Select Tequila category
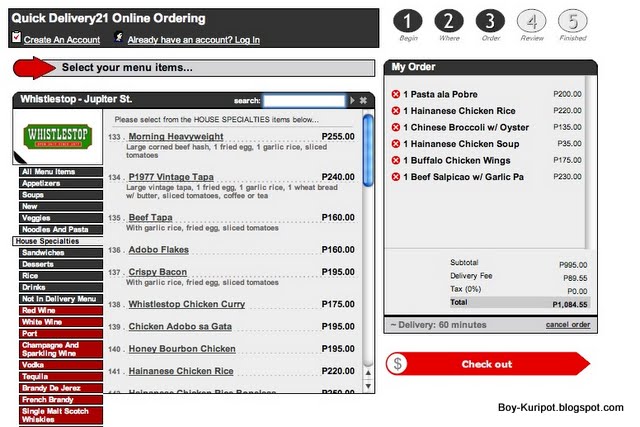This screenshot has height=427, width=640. [x=61, y=376]
